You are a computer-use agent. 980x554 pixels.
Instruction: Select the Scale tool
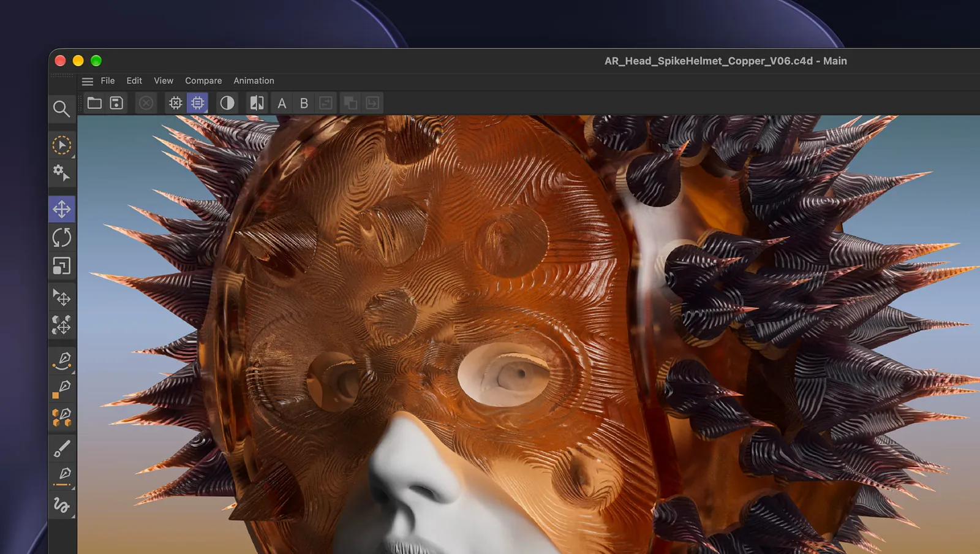pyautogui.click(x=62, y=266)
